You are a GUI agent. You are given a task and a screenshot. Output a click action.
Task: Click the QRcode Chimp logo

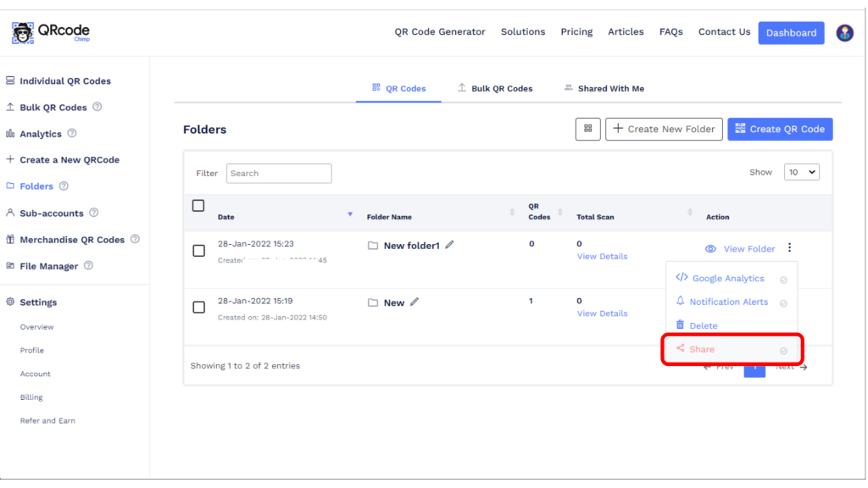click(x=50, y=33)
